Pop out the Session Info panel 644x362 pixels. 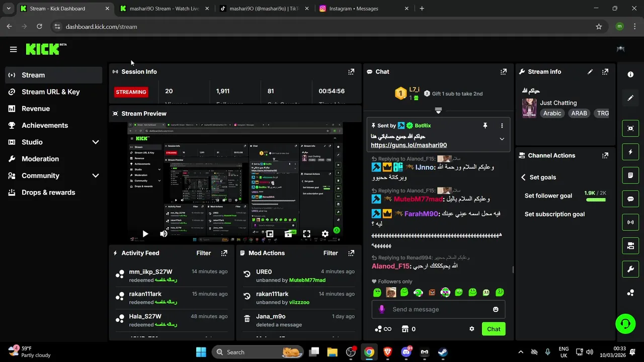(x=351, y=72)
